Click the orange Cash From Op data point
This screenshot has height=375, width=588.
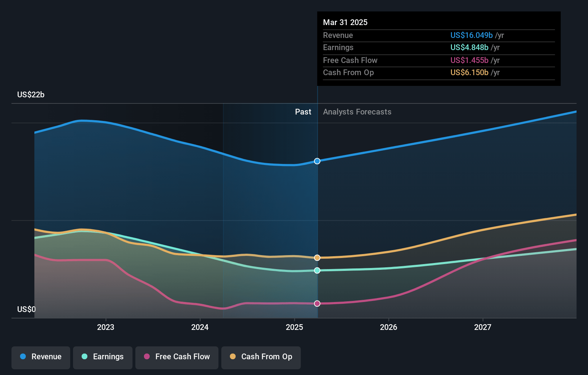coord(317,258)
